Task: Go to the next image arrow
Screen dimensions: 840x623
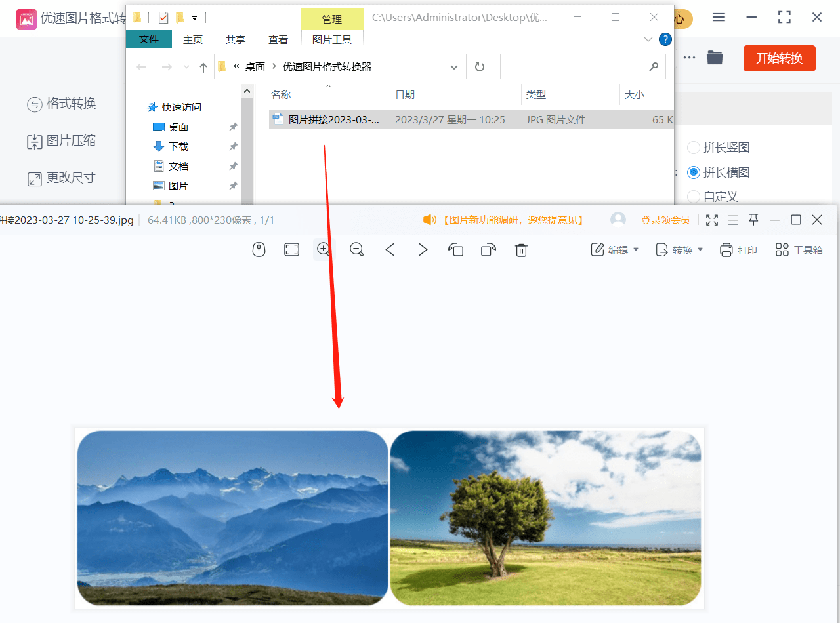Action: 423,250
